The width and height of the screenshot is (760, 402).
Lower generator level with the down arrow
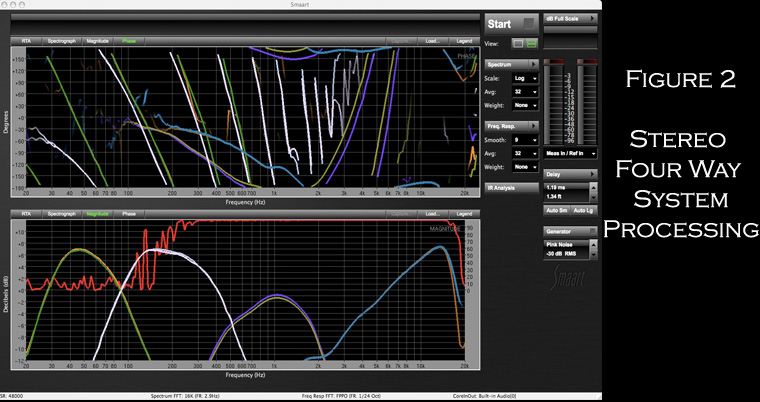pyautogui.click(x=593, y=254)
